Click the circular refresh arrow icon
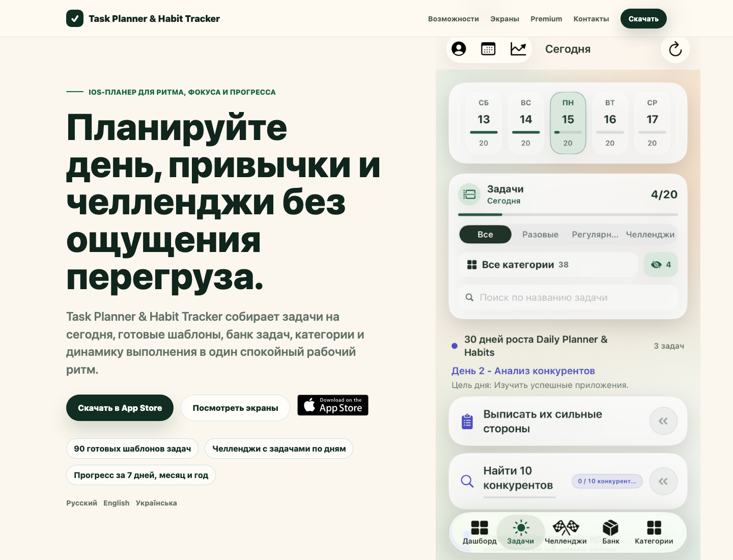 coord(675,49)
